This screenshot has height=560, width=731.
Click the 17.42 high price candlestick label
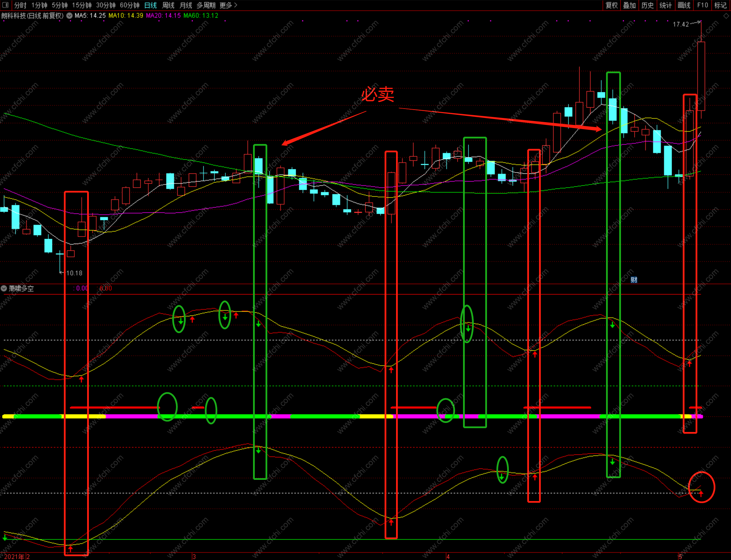(x=681, y=24)
